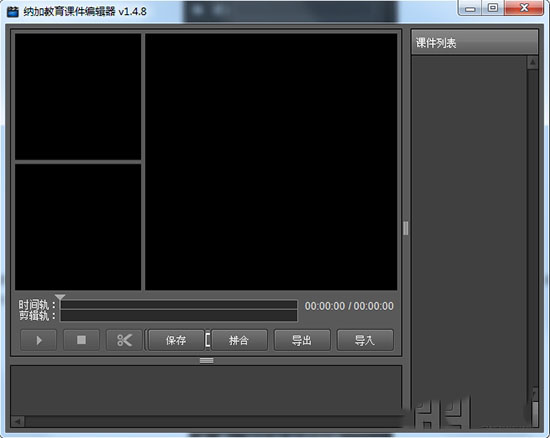The height and width of the screenshot is (438, 550).
Task: Click the bracket marker between 保存 and 拼合
Action: point(208,340)
